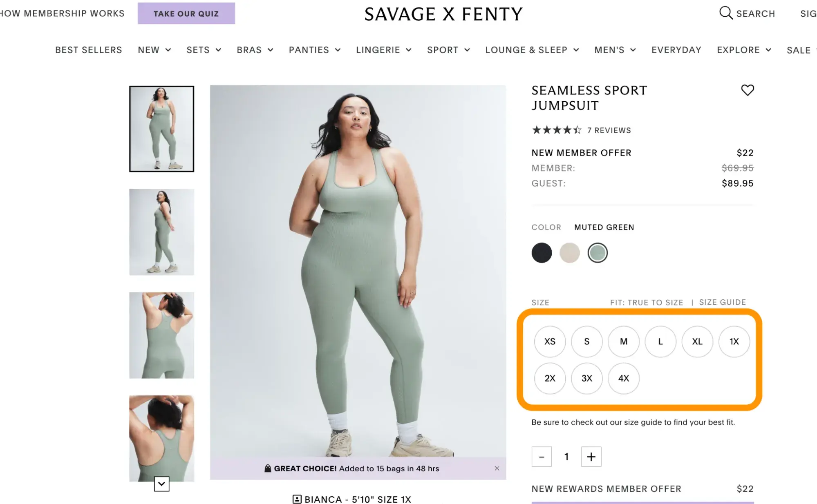This screenshot has width=817, height=504.
Task: Select size XS
Action: tap(550, 341)
